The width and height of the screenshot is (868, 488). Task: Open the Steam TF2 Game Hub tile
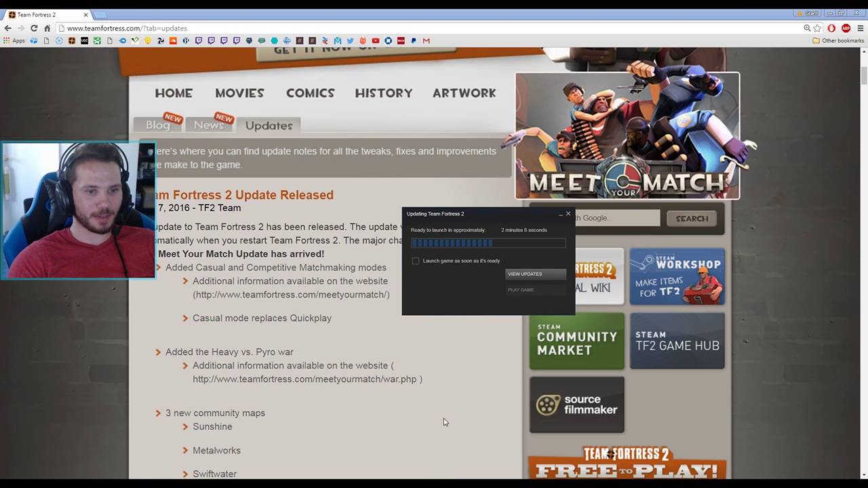(x=677, y=341)
